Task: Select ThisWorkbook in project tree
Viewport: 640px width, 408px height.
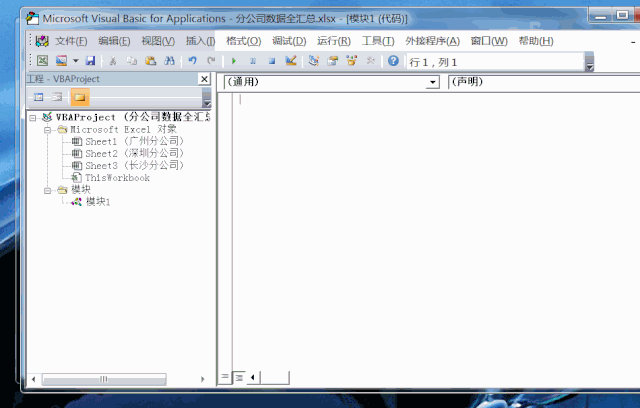Action: pos(117,178)
